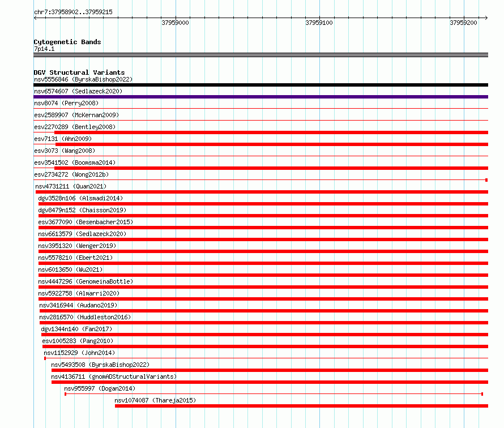Viewport: 504px width, 428px height.
Task: Click the red bar under esv3541502
Action: (271, 168)
